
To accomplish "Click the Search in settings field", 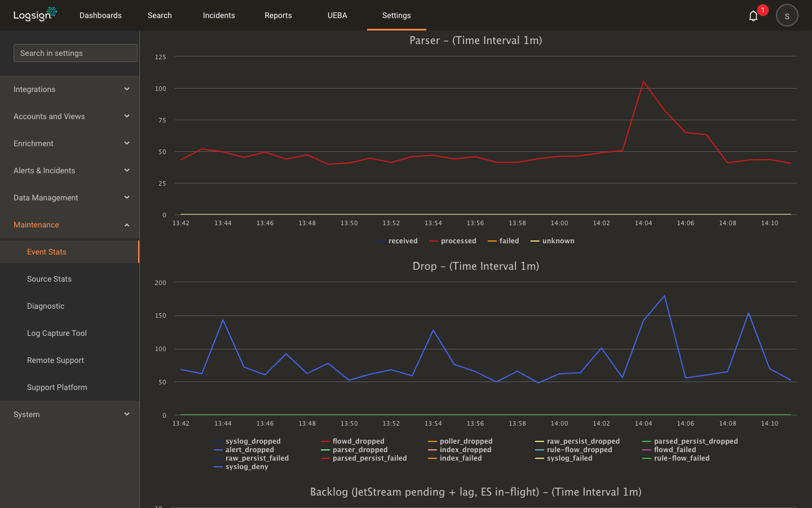I will point(76,53).
